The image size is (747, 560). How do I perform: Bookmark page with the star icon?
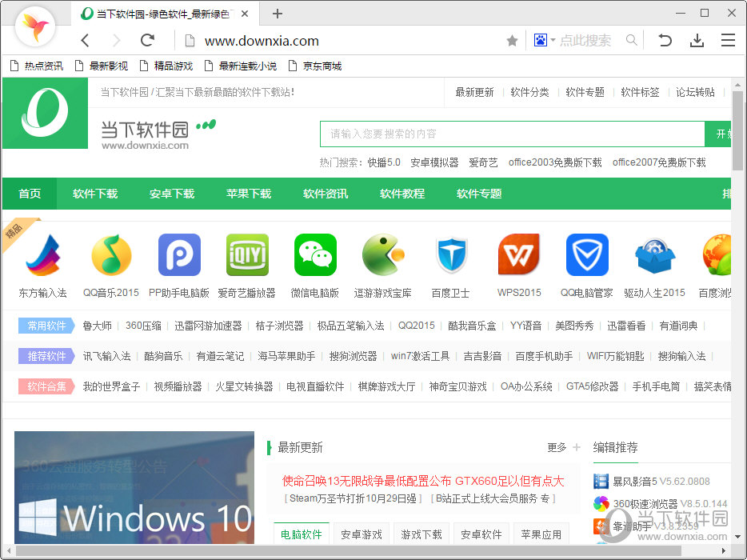point(512,41)
